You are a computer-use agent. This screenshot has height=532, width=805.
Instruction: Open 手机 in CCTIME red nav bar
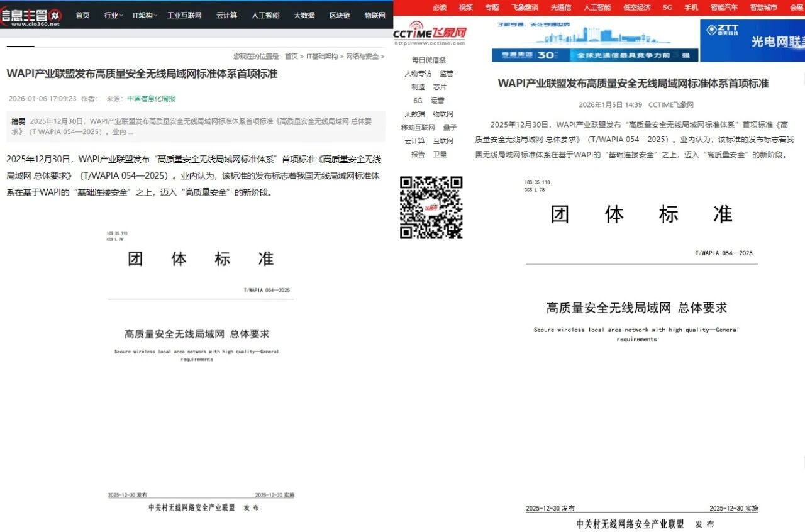[691, 8]
